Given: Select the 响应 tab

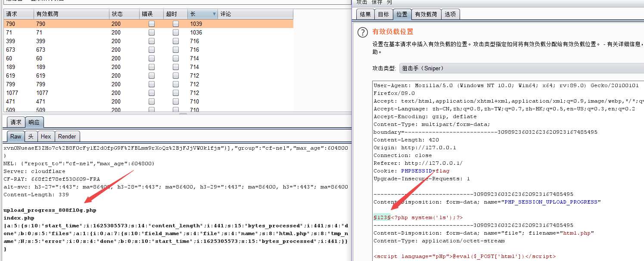Looking at the screenshot, I should [34, 122].
